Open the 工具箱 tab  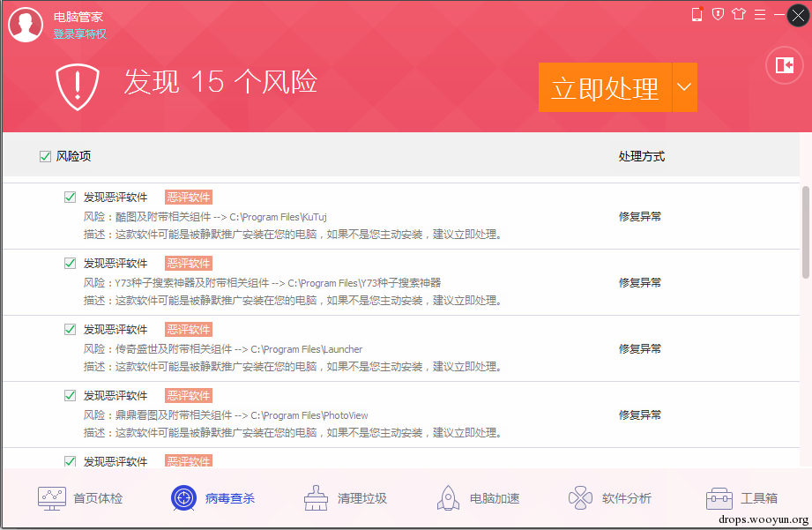(x=742, y=499)
